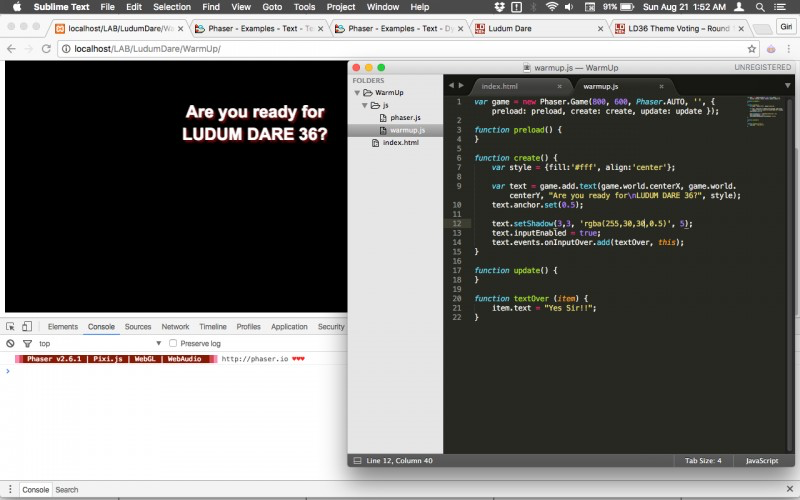The image size is (800, 500).
Task: Click the http://phaser.io link in console
Action: [255, 359]
